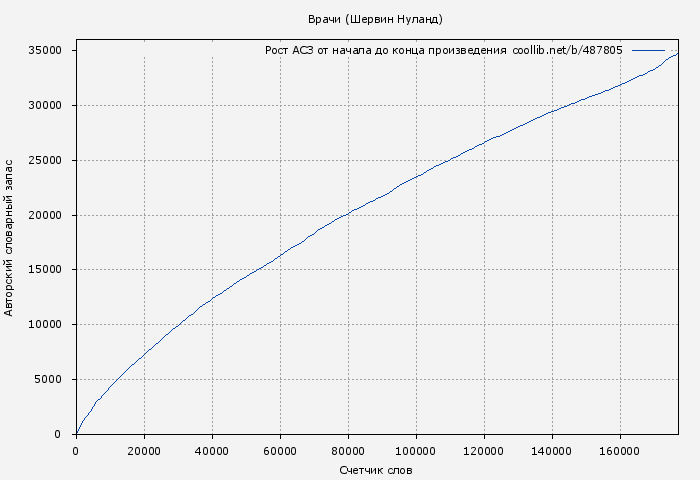Click the x-axis label "Счетчик слов"
Viewport: 700px width, 480px height.
375,469
